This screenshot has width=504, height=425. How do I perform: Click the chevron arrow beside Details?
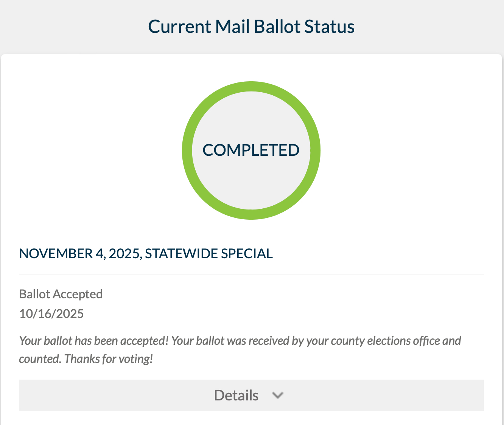(278, 396)
